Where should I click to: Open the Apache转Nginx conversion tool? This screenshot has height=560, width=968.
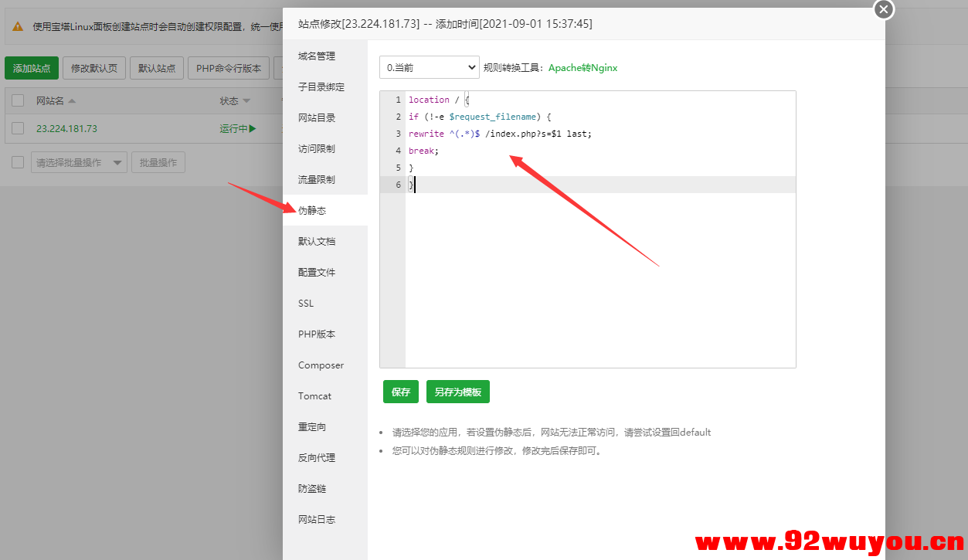click(x=583, y=67)
